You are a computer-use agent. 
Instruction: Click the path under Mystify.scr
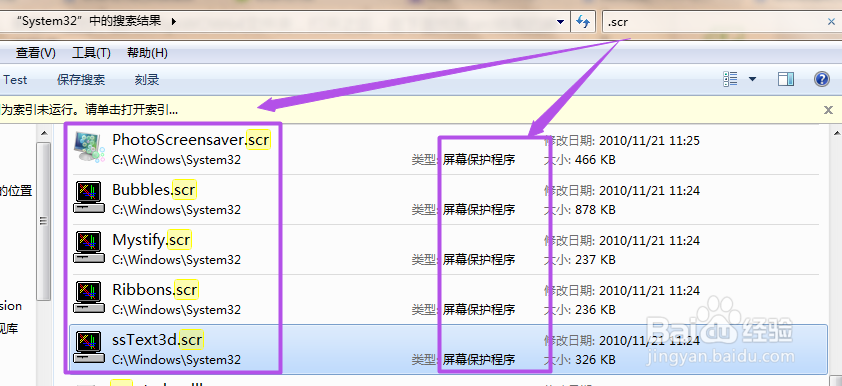(x=176, y=260)
